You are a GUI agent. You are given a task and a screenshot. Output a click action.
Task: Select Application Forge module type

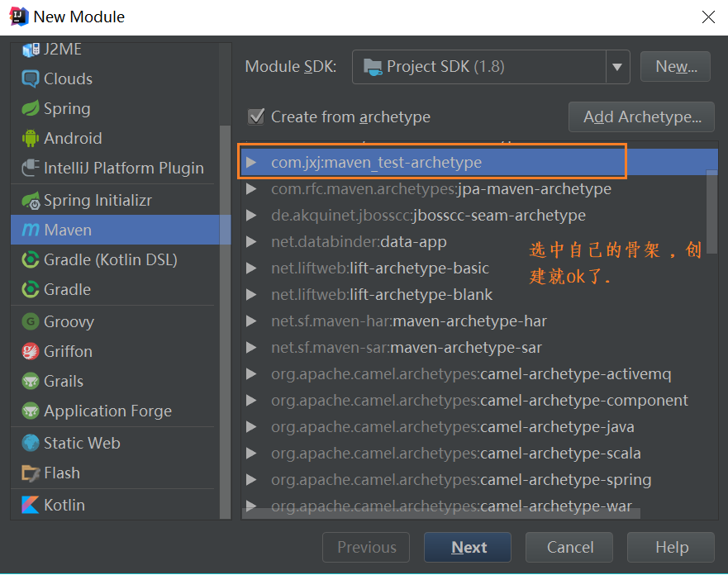coord(115,411)
